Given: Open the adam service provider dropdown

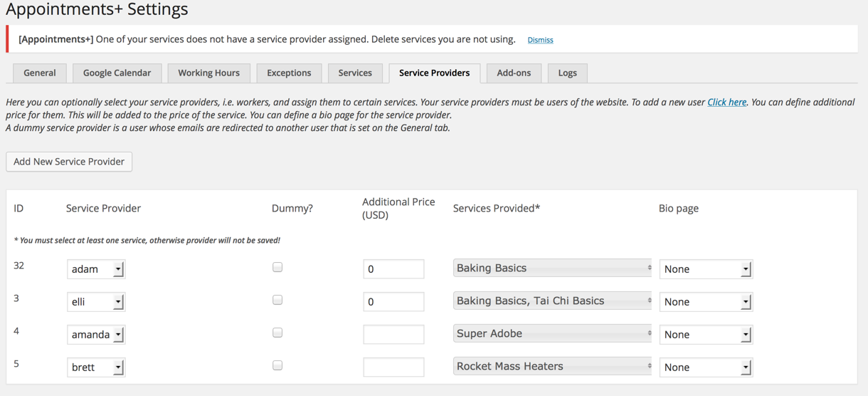Looking at the screenshot, I should pyautogui.click(x=96, y=269).
